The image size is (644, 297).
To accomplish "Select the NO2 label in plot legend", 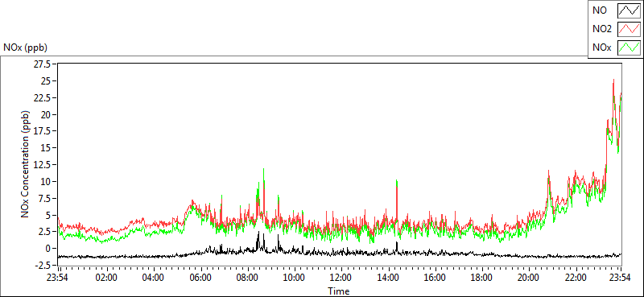I will pos(601,29).
